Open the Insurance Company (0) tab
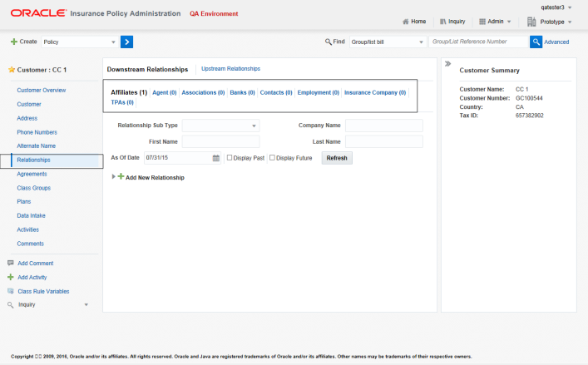The width and height of the screenshot is (588, 365). [375, 92]
